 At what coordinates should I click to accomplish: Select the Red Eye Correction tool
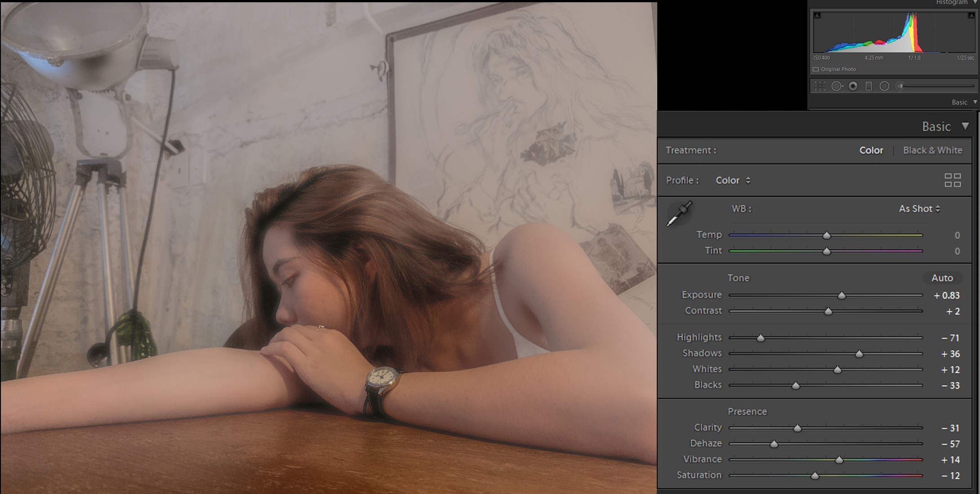[853, 86]
